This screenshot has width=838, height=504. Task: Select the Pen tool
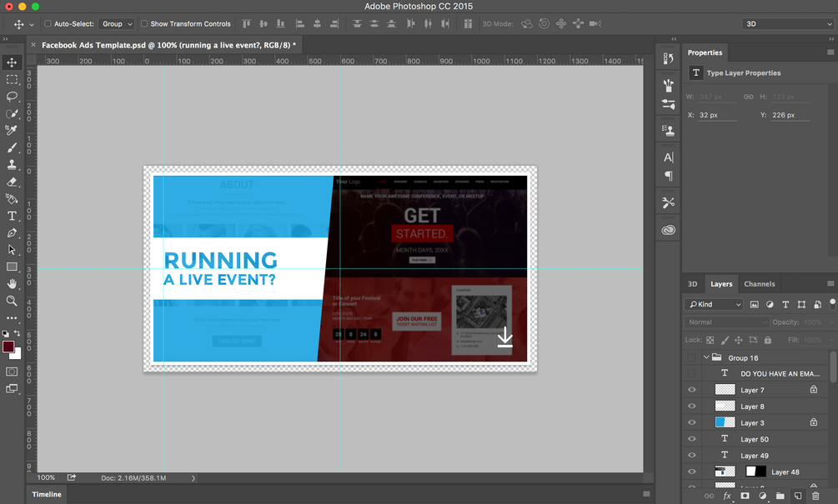(x=12, y=232)
